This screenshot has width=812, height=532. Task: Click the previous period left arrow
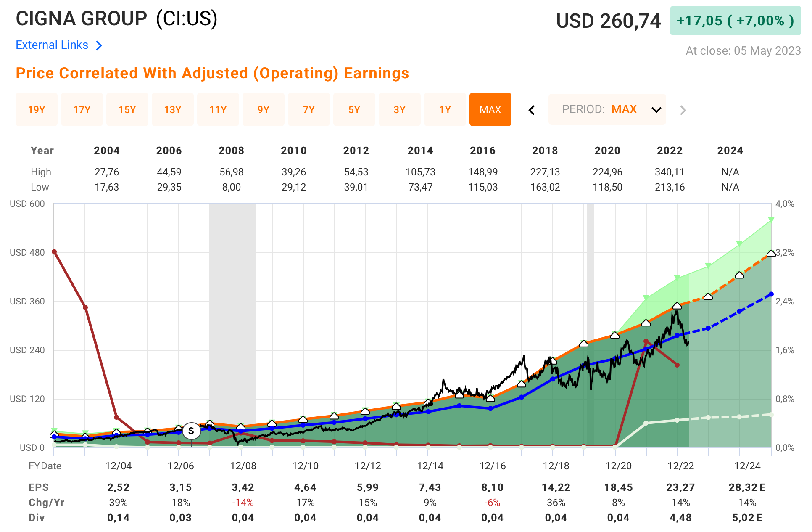pyautogui.click(x=532, y=110)
